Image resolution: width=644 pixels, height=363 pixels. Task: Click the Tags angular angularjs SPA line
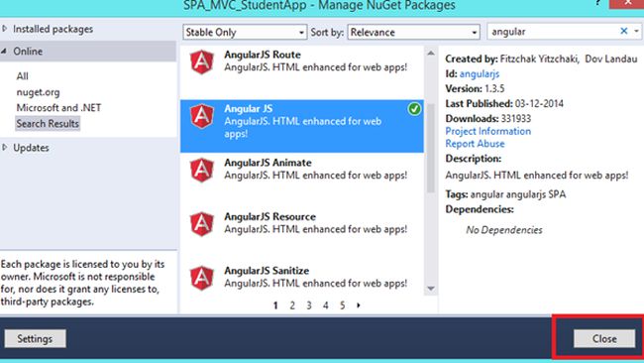[505, 194]
